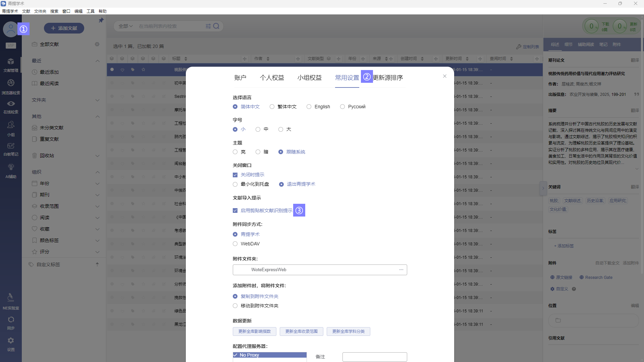Screen dimensions: 644x362
Task: Switch to the 个人权益 tab
Action: point(272,78)
